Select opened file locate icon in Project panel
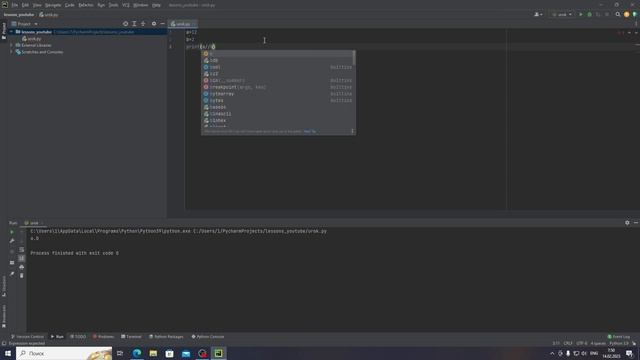Image resolution: width=640 pixels, height=360 pixels. pos(125,24)
